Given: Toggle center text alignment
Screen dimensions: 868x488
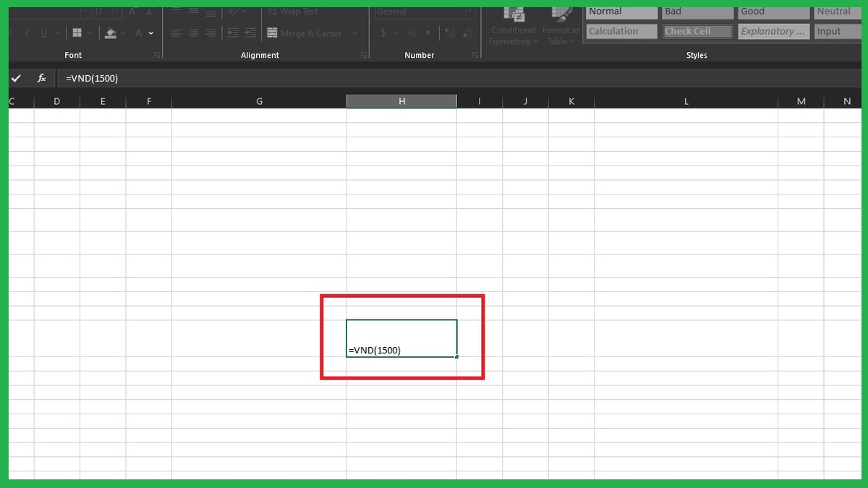Looking at the screenshot, I should pyautogui.click(x=193, y=33).
